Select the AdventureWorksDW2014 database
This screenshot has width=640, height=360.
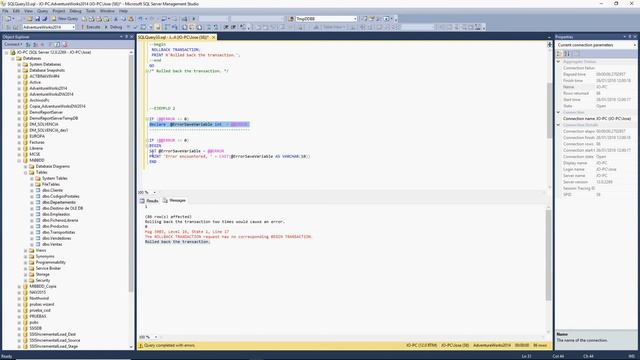point(51,94)
